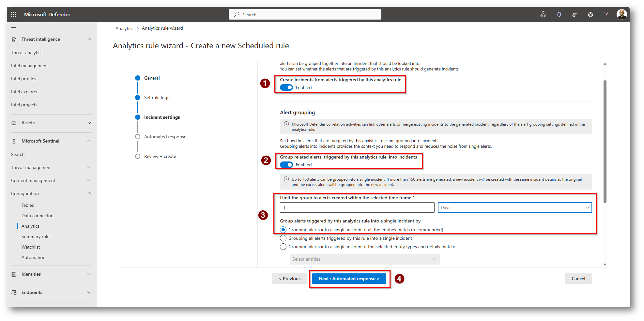Screen dimensions: 644x321
Task: Click the wizard pane vertical scrollbar thumb
Action: pyautogui.click(x=605, y=142)
